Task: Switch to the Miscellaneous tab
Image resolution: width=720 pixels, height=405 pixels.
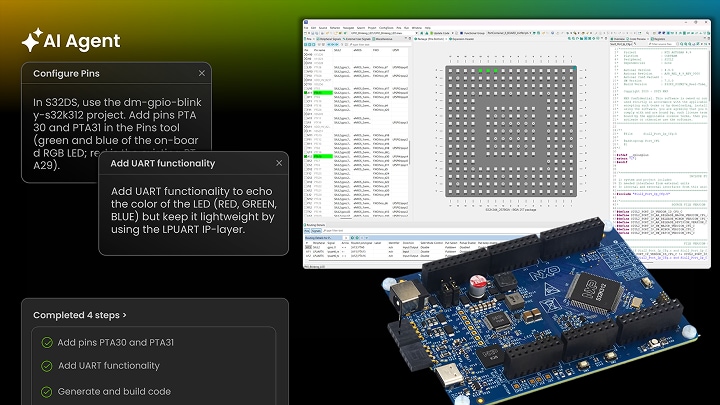Action: click(383, 39)
